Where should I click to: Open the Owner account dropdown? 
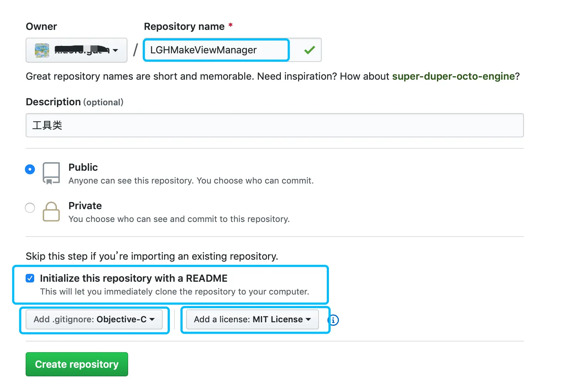[x=76, y=50]
